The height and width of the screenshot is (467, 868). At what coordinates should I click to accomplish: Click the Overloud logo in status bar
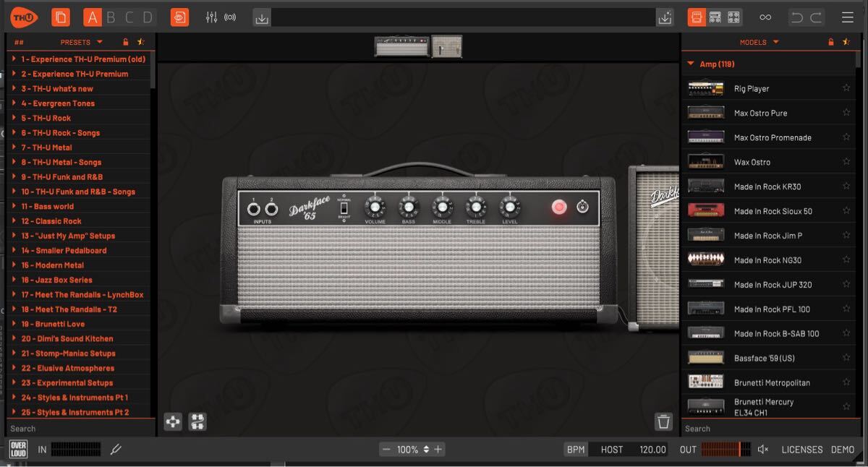pyautogui.click(x=18, y=449)
